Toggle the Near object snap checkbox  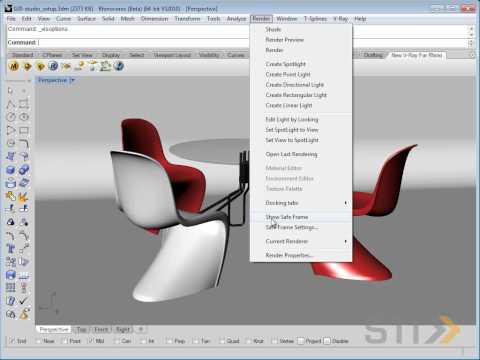coord(38,341)
